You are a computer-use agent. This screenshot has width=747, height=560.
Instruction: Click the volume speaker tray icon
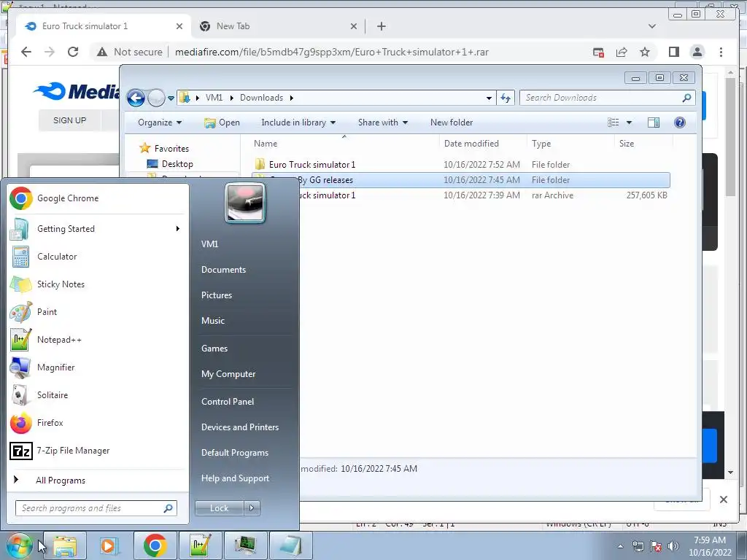673,546
